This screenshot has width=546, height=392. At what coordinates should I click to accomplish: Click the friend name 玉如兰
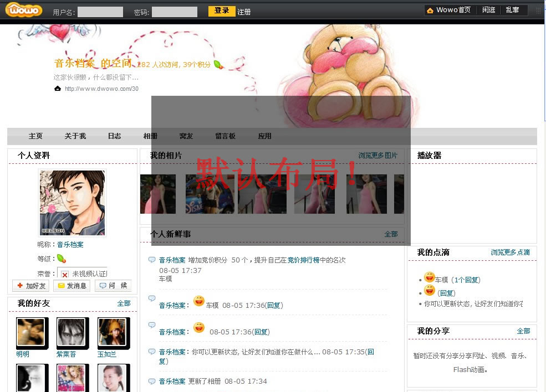(107, 354)
